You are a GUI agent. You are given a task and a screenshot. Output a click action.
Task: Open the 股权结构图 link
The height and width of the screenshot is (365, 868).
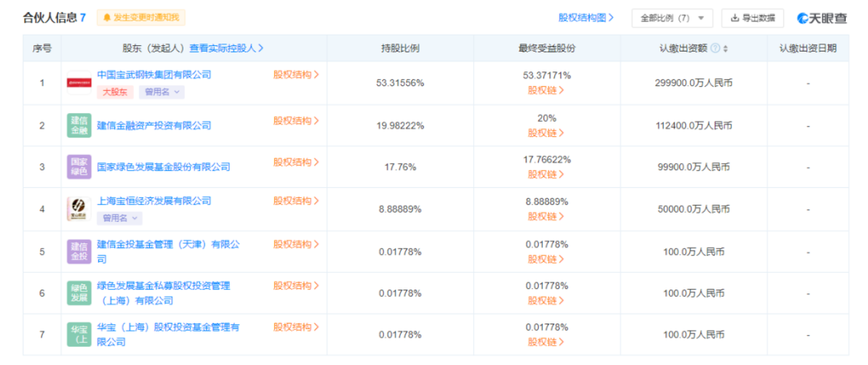586,18
